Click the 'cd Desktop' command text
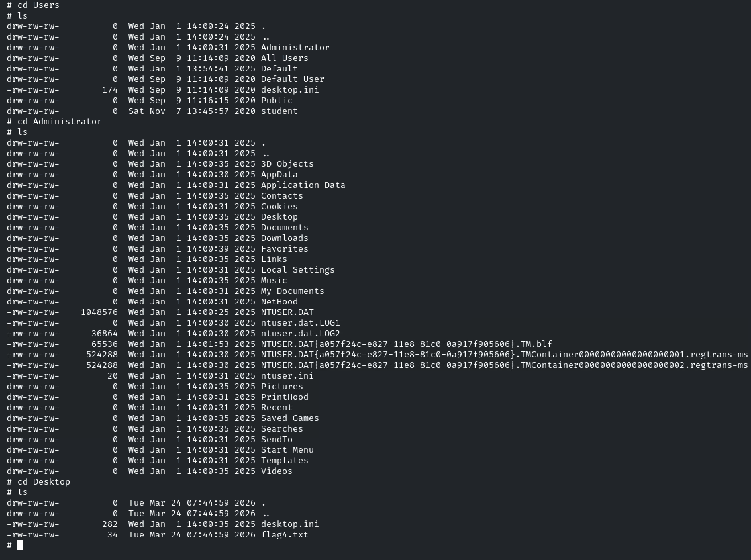 (44, 481)
